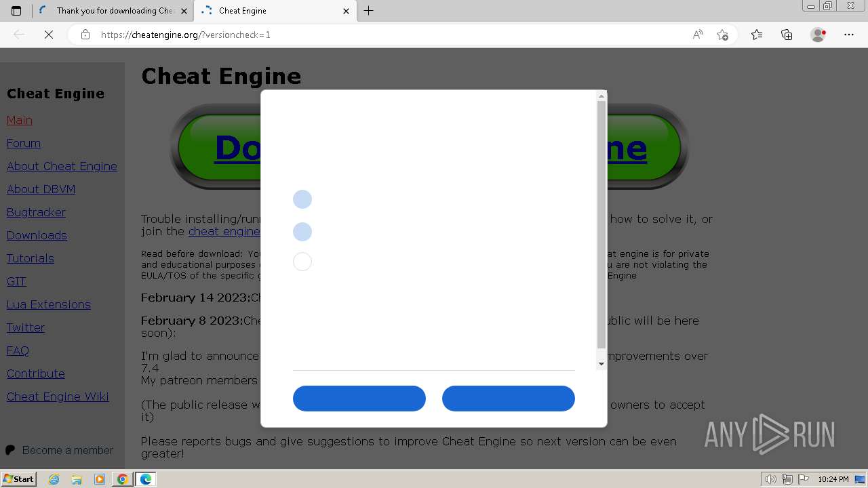
Task: Open volume control in system tray
Action: pos(771,479)
